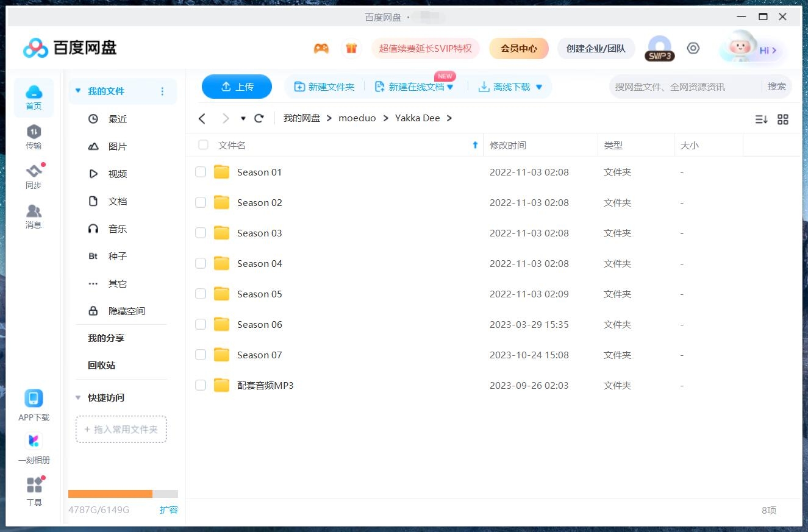
Task: Expand the 离线下载 dropdown
Action: [538, 87]
